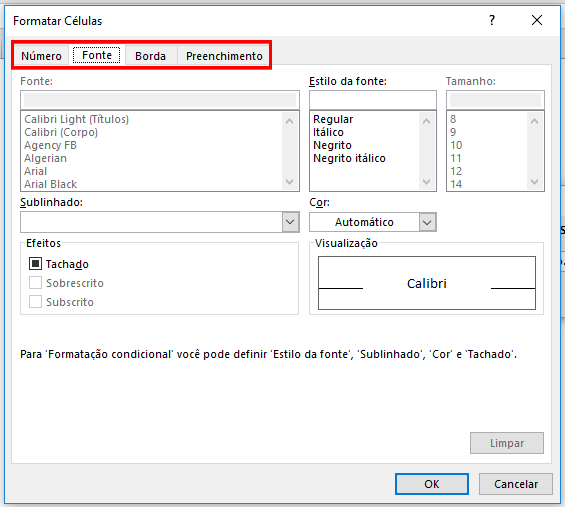Open the Sublinhado dropdown
This screenshot has width=565, height=507.
160,222
